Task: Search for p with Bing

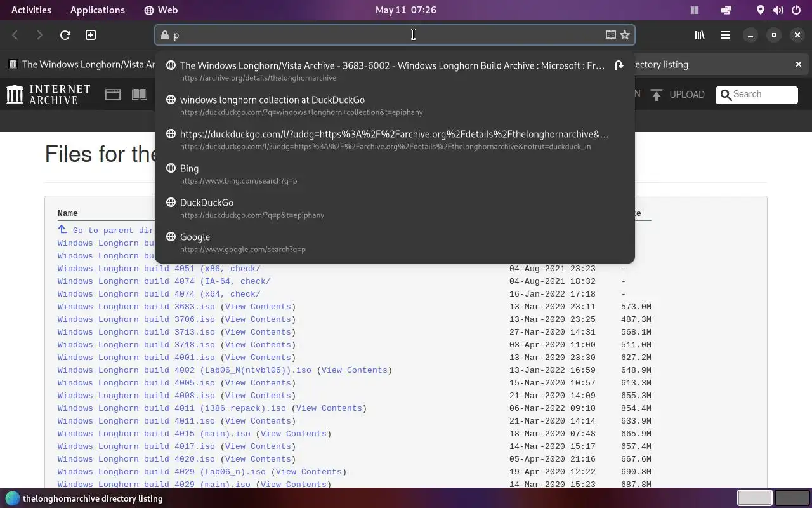Action: click(395, 174)
